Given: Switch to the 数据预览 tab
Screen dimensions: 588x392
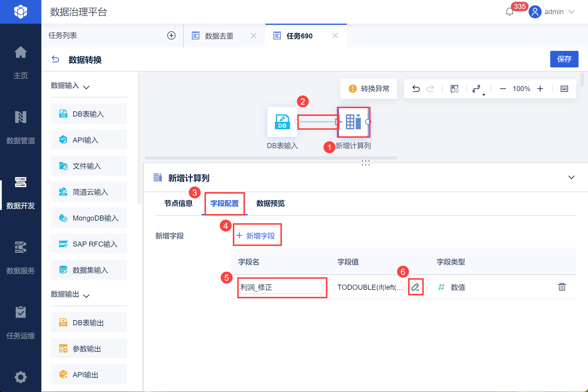Looking at the screenshot, I should [270, 203].
